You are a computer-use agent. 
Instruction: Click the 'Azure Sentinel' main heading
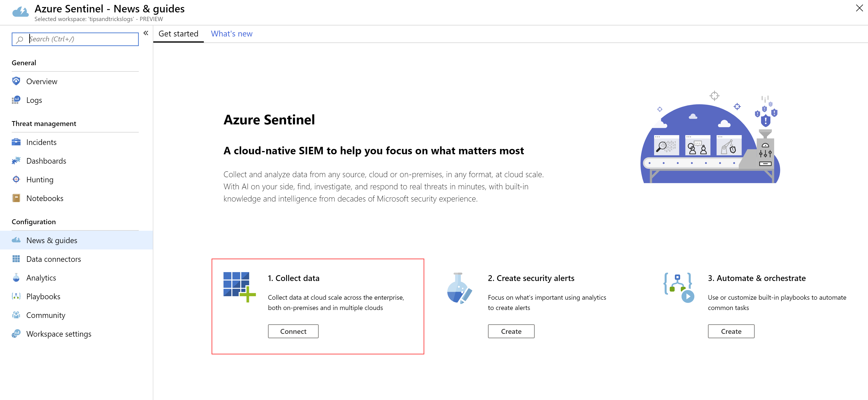click(269, 119)
